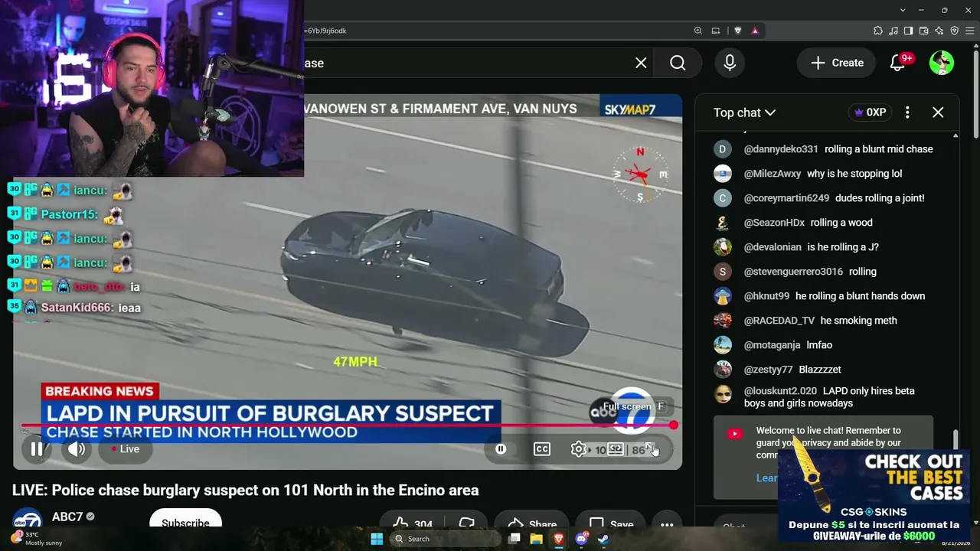Open the media control music-note icon
This screenshot has height=551, width=980.
[x=893, y=31]
